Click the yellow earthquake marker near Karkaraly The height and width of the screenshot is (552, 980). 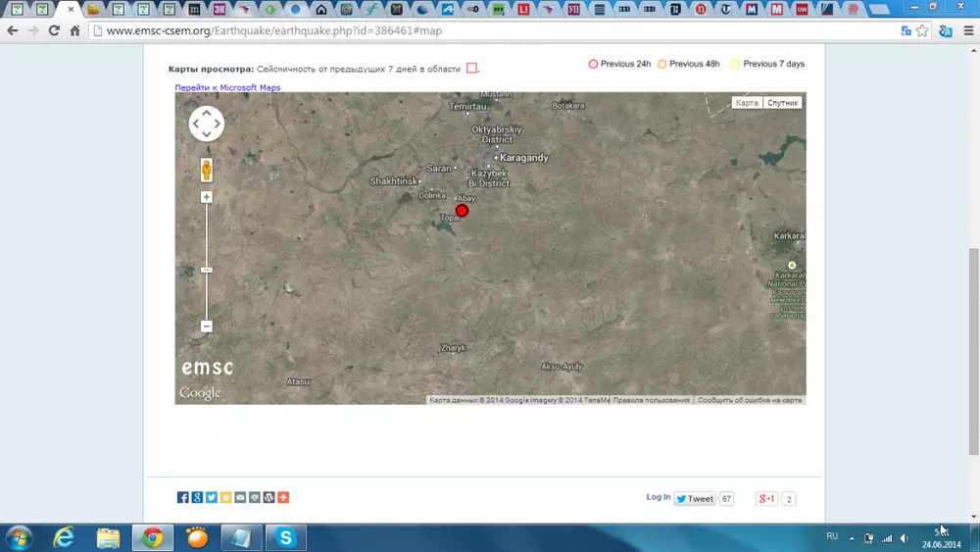click(x=792, y=266)
